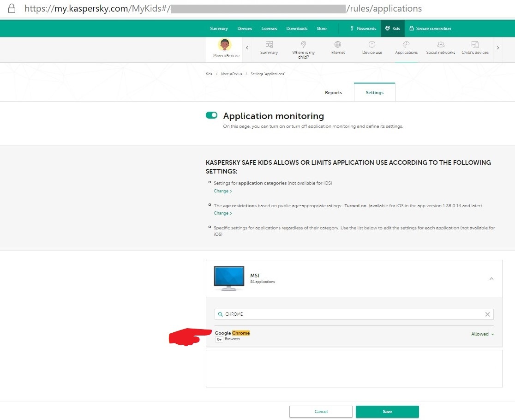Click the browser URL address text
Screen dimensions: 515x420
click(223, 8)
